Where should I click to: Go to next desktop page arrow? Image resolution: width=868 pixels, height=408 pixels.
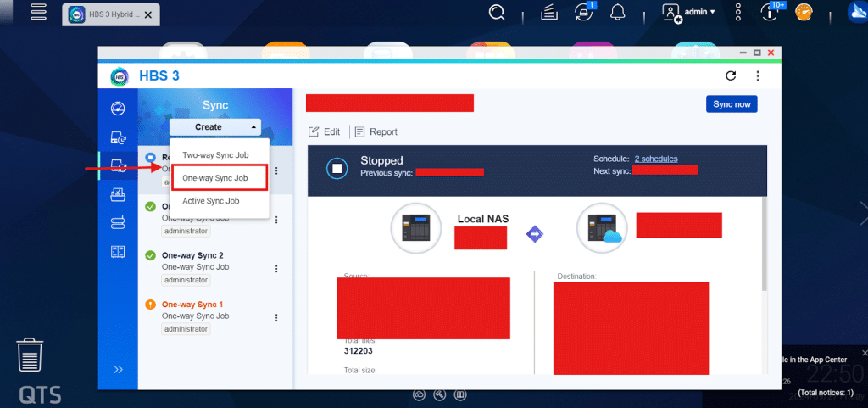coord(862,213)
